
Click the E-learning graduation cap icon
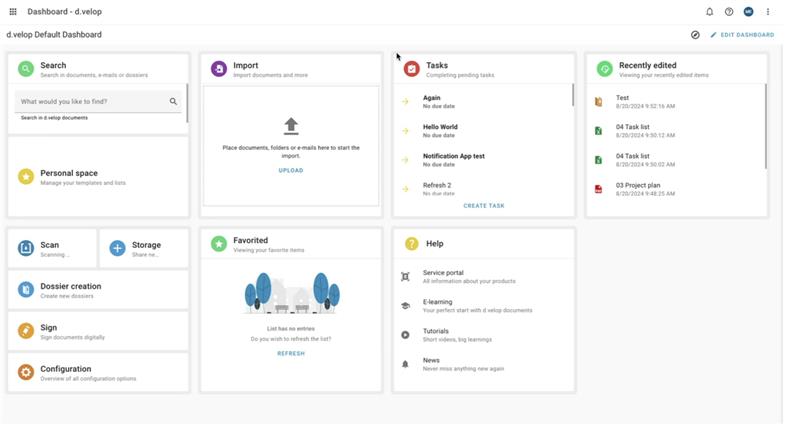click(405, 306)
